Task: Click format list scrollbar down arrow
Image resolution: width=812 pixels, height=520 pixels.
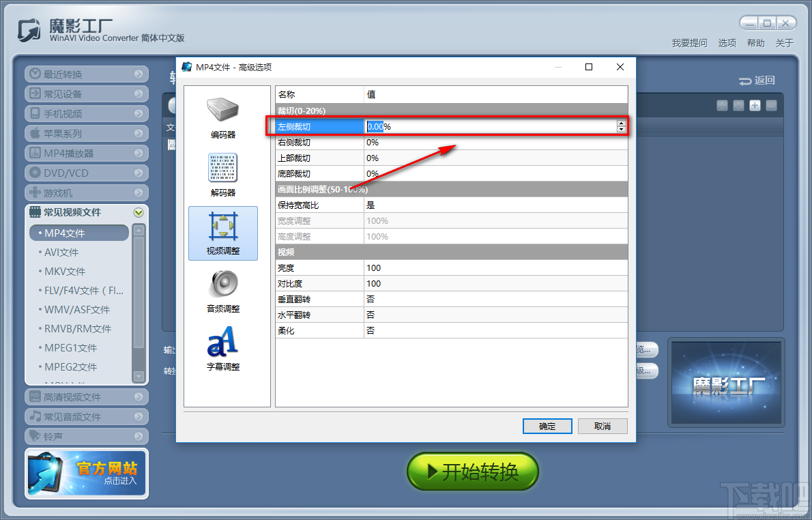Action: 139,377
